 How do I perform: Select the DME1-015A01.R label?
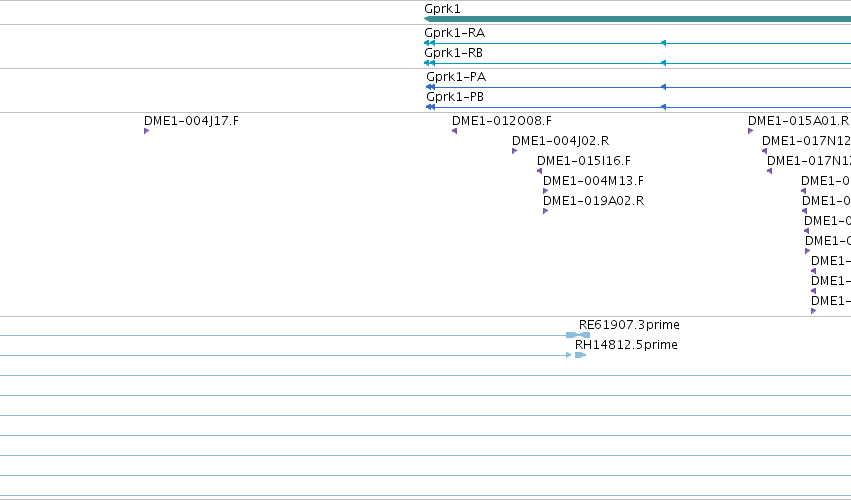click(x=798, y=121)
